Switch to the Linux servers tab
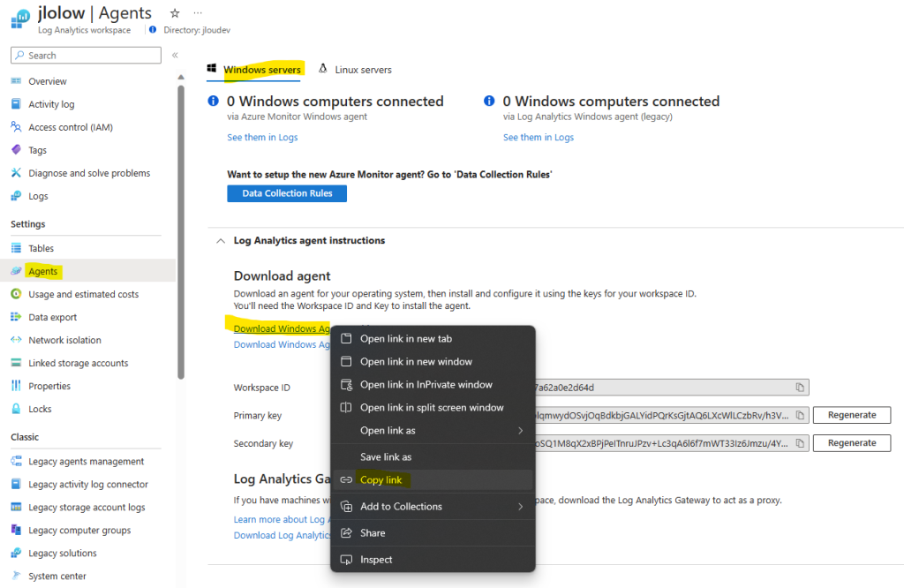 point(355,70)
